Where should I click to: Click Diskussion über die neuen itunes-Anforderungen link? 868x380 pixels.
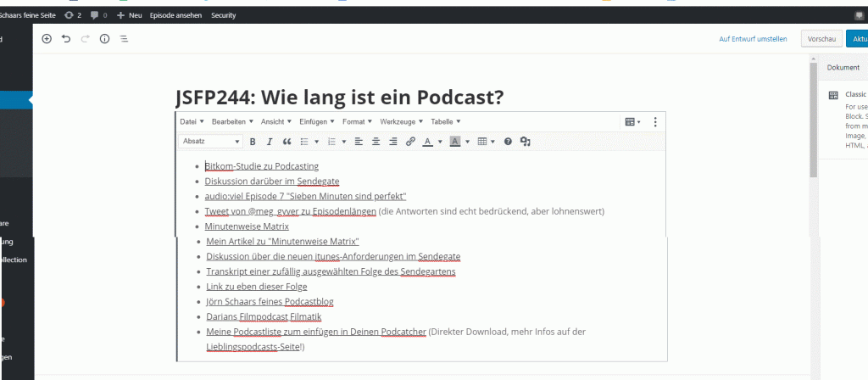[333, 256]
